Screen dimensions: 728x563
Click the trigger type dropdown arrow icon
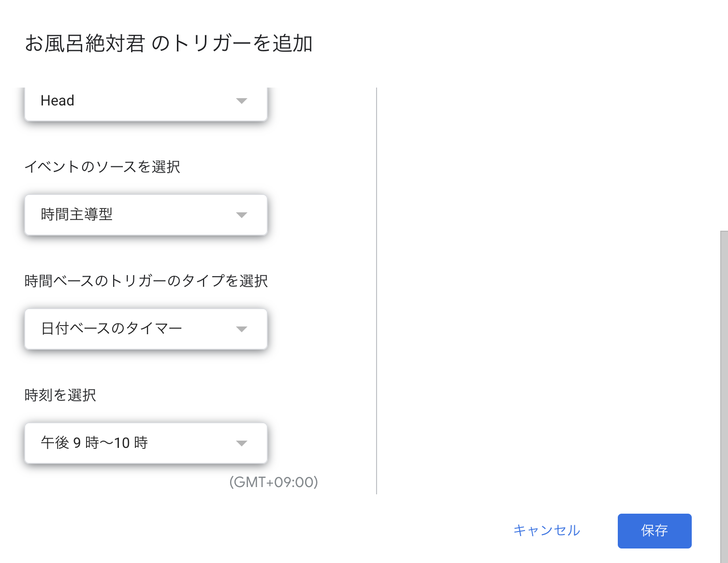coord(242,329)
